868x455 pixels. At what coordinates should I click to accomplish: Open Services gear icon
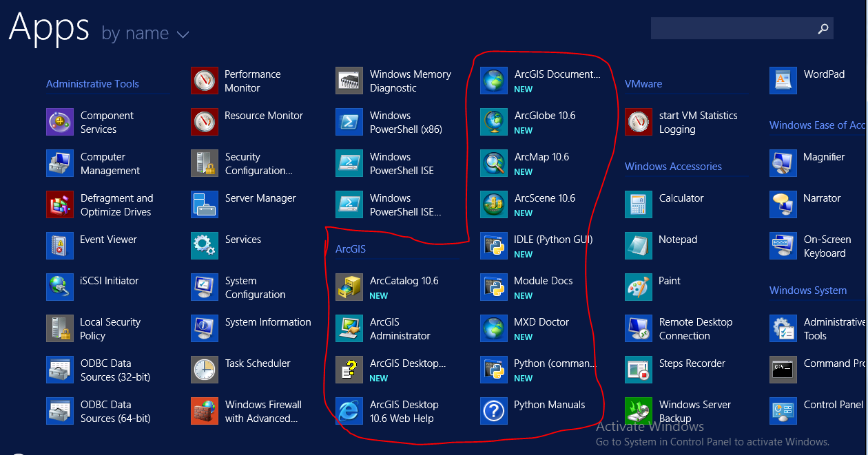coord(205,246)
